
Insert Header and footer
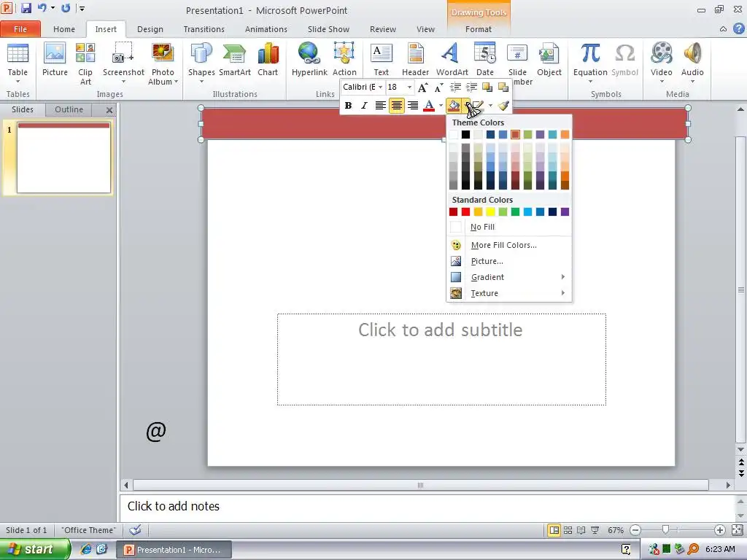pos(415,60)
